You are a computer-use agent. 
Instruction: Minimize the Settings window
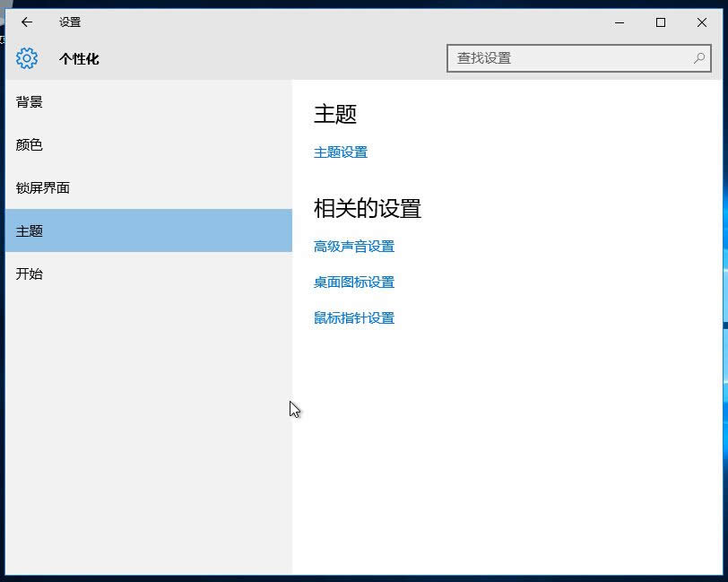(619, 22)
